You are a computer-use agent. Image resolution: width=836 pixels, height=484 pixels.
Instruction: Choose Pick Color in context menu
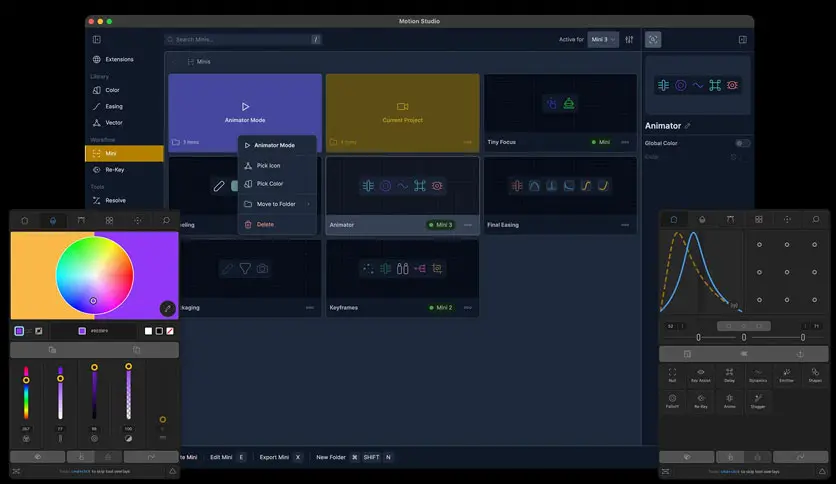(x=277, y=184)
